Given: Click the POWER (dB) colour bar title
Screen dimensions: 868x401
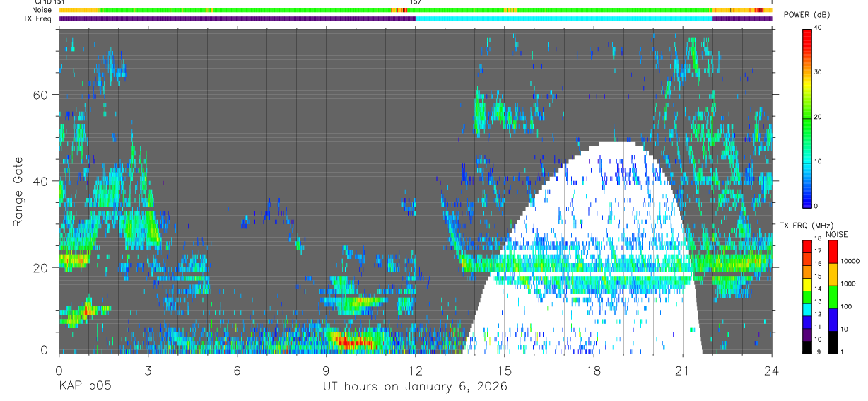Looking at the screenshot, I should click(807, 14).
